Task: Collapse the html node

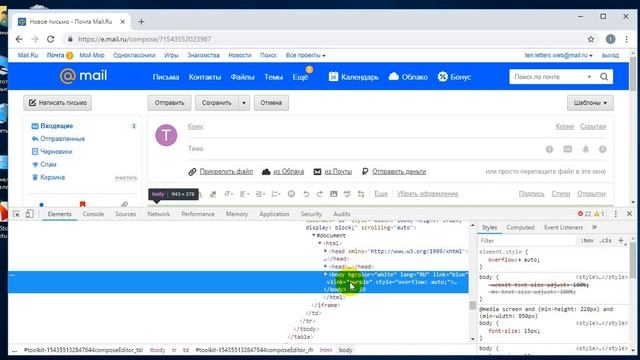Action: pyautogui.click(x=320, y=243)
